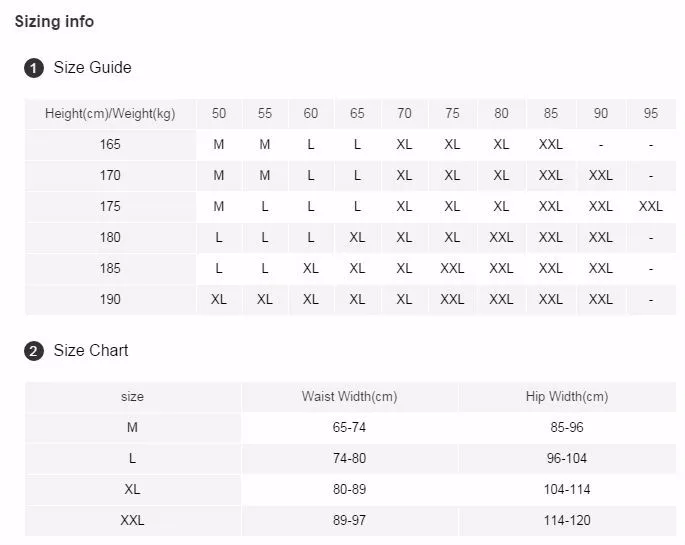Select the Size Guide section title
Viewport: 685px width, 545px height.
pyautogui.click(x=92, y=68)
